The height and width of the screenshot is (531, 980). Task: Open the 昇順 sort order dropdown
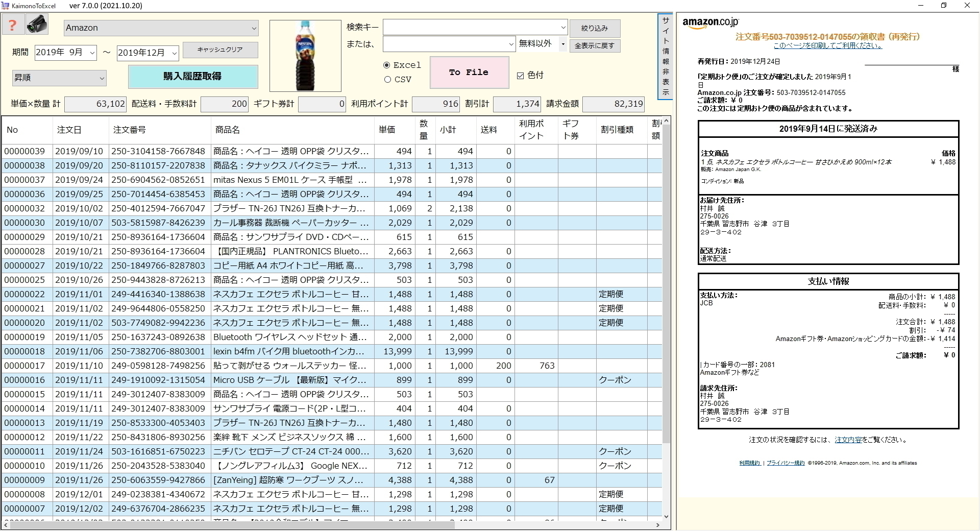tap(102, 78)
